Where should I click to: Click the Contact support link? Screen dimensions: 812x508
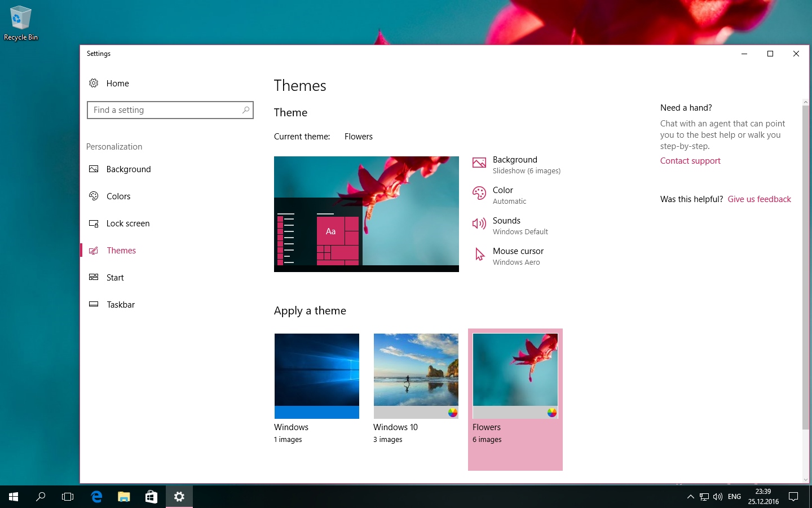(690, 161)
